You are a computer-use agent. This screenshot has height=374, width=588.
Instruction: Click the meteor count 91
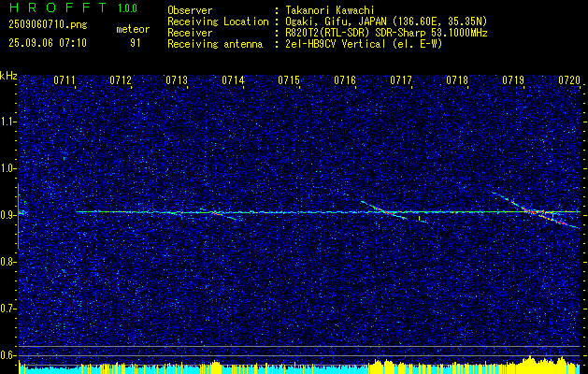tap(136, 43)
